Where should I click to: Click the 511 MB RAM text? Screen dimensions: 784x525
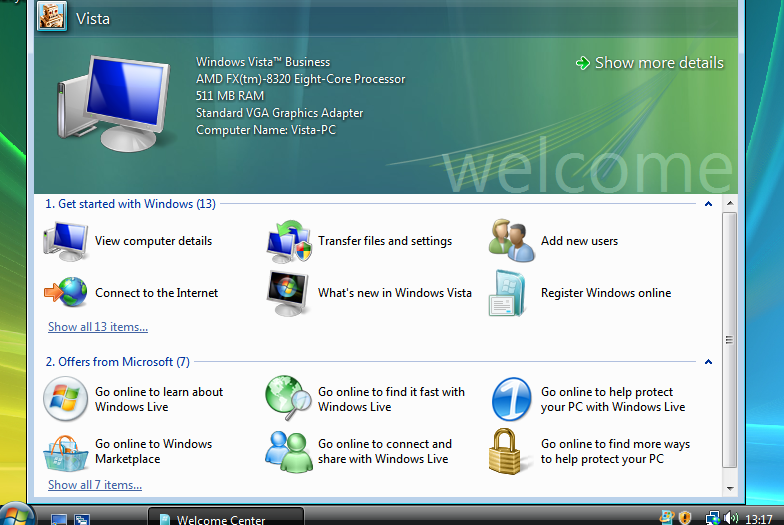coord(230,96)
